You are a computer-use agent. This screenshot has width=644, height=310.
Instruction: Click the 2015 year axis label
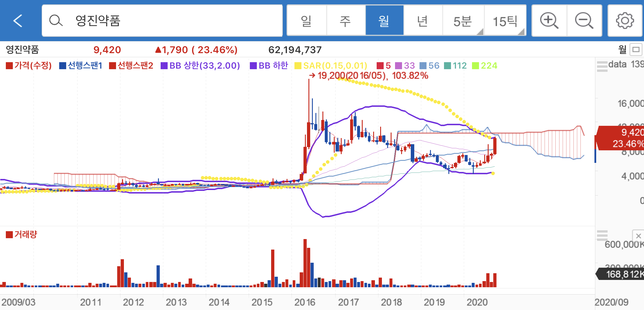click(262, 302)
